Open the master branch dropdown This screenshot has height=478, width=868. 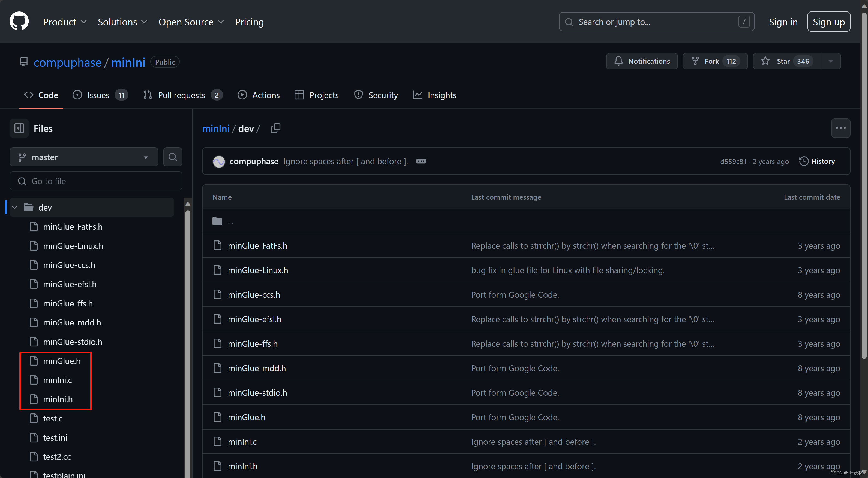click(84, 157)
